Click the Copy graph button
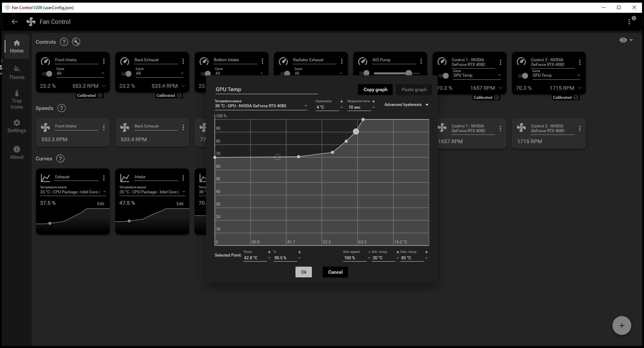This screenshot has width=644, height=348. (x=375, y=89)
